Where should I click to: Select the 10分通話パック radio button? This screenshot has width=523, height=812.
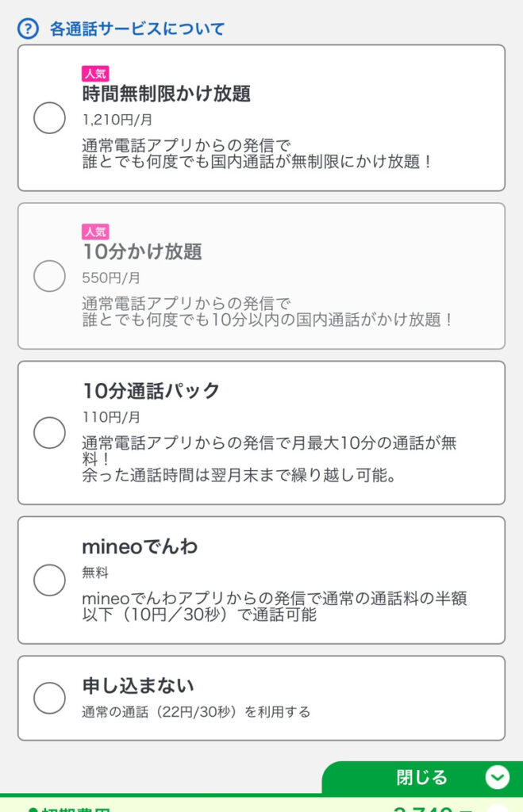point(49,433)
